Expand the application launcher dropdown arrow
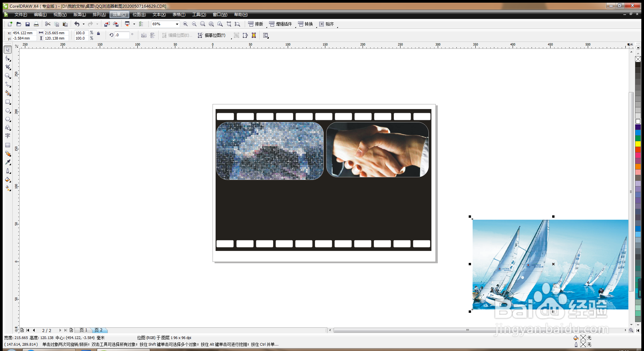This screenshot has height=351, width=644. (x=134, y=24)
